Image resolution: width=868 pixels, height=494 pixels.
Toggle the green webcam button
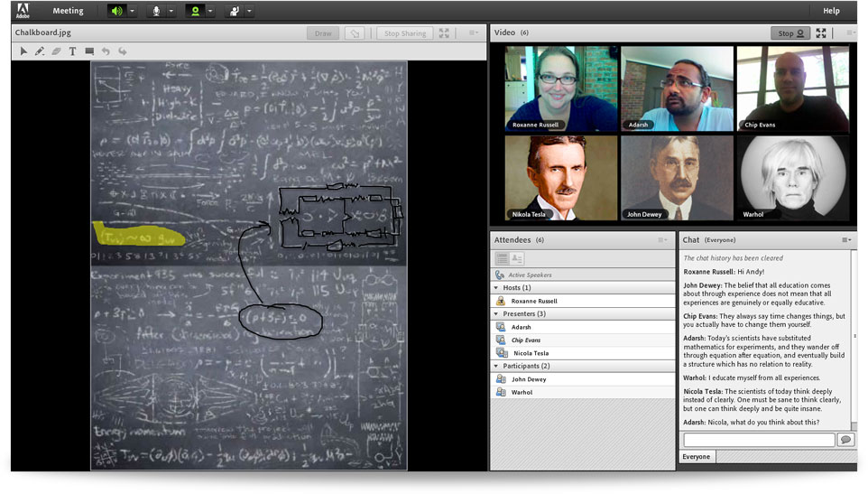coord(195,11)
